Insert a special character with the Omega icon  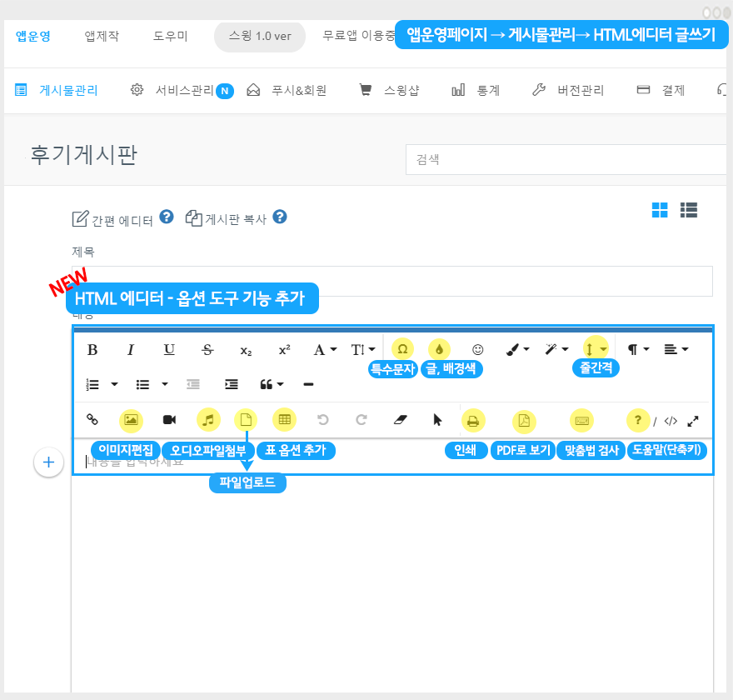coord(402,349)
